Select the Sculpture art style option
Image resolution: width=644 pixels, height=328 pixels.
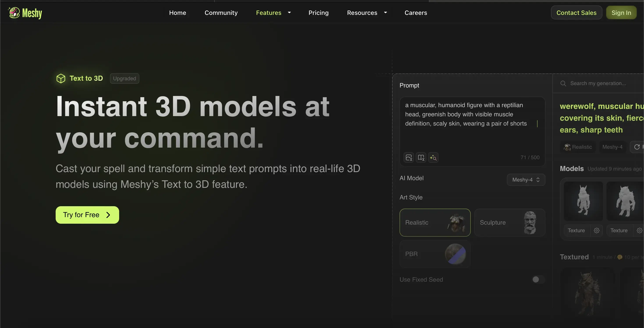pos(510,222)
